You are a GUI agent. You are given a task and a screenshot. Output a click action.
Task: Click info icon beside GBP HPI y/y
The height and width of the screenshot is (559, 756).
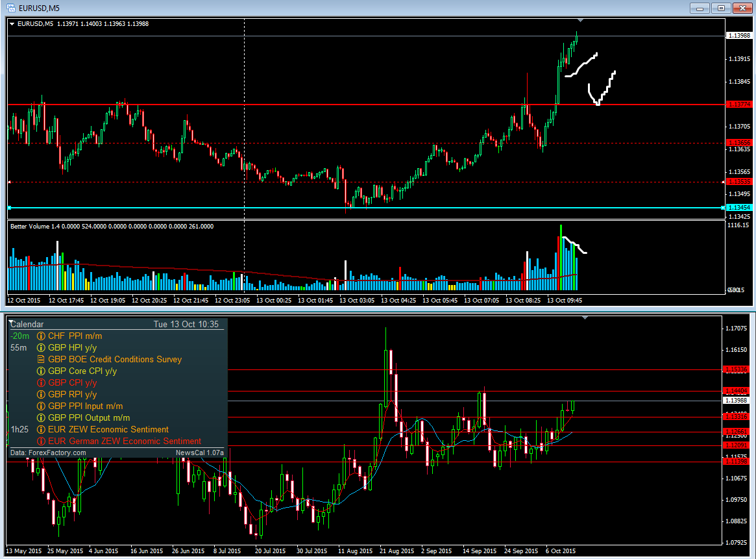click(x=42, y=348)
